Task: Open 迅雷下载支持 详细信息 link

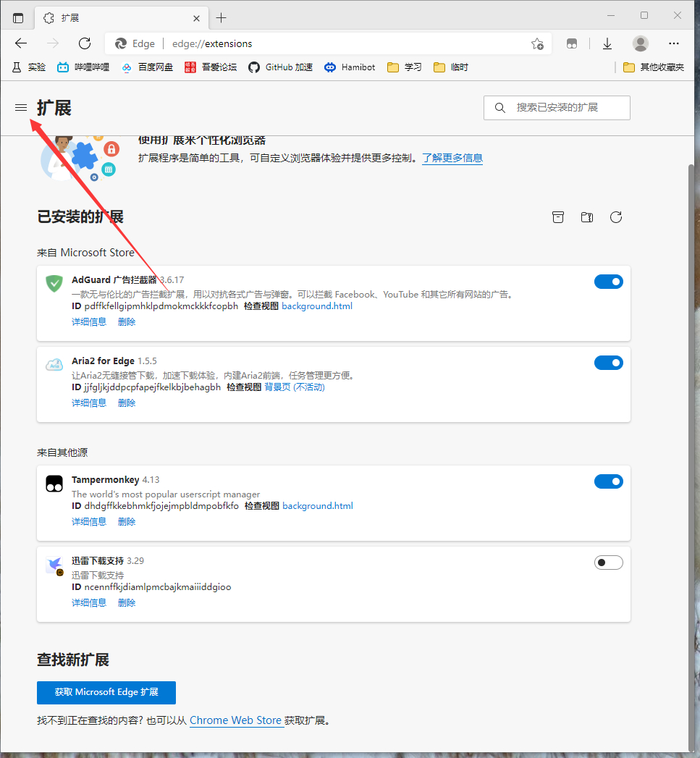Action: click(89, 603)
